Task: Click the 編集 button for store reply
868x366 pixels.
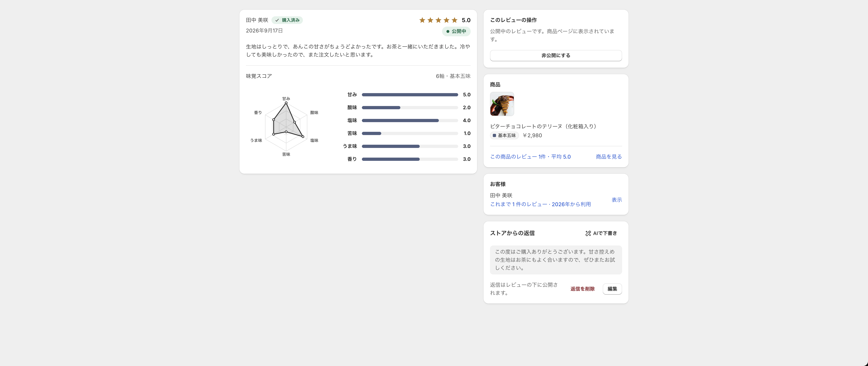Action: coord(612,289)
